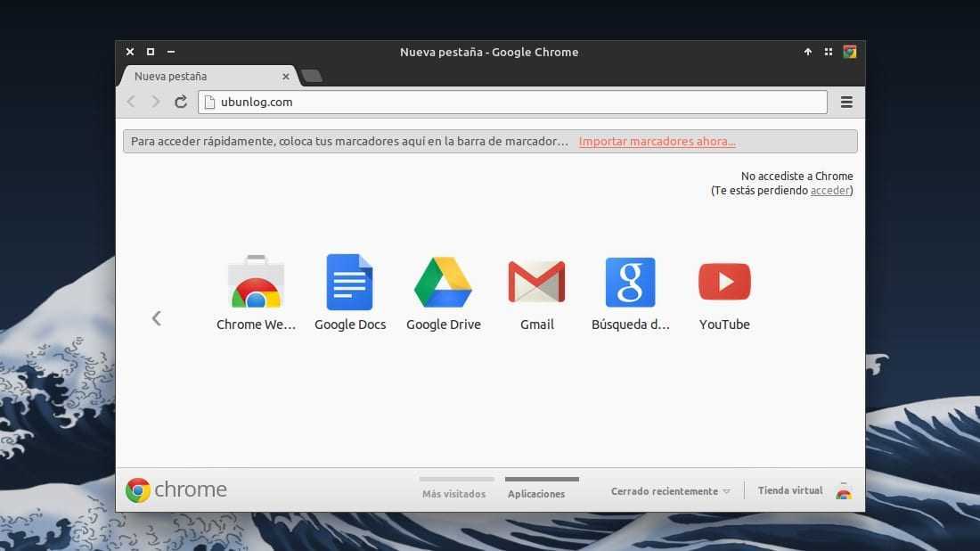This screenshot has width=980, height=551.
Task: Open the Chrome Web Store app
Action: click(257, 282)
